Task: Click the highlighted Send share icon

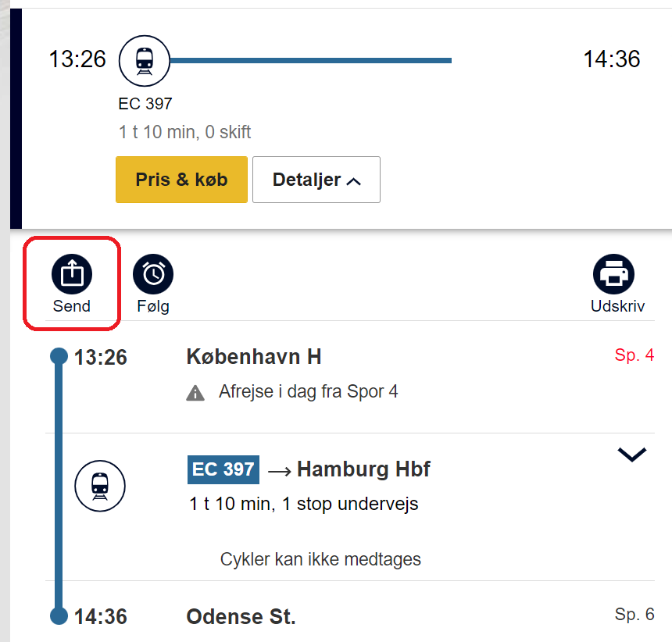Action: tap(71, 273)
